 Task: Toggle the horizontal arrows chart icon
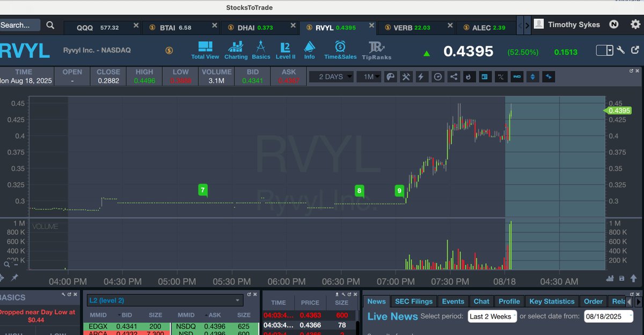pos(548,77)
